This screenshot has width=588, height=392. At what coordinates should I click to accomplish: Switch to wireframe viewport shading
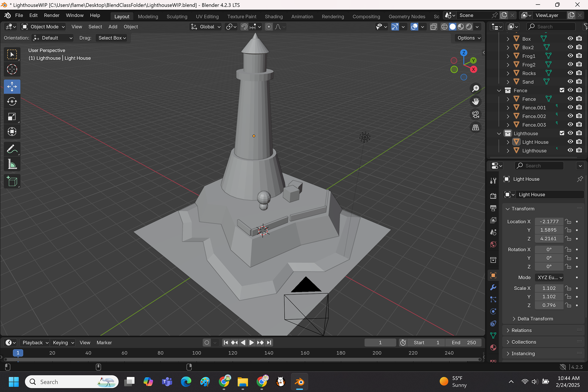click(444, 27)
